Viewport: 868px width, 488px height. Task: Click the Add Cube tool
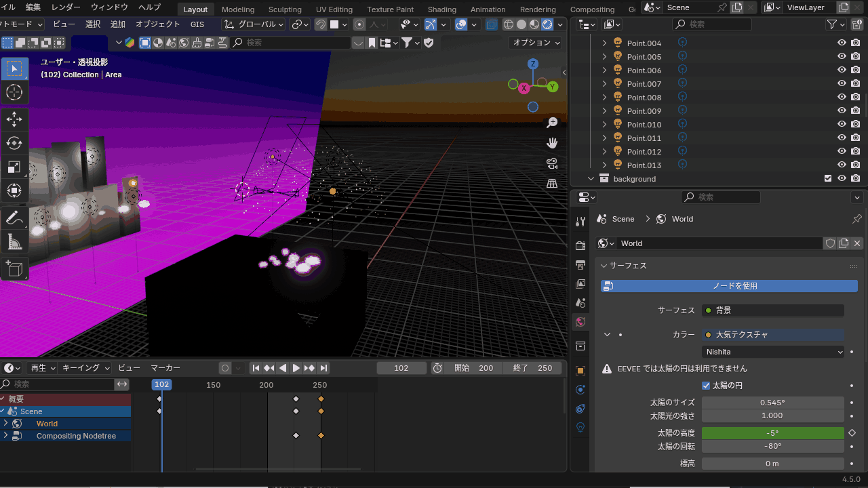click(x=14, y=268)
